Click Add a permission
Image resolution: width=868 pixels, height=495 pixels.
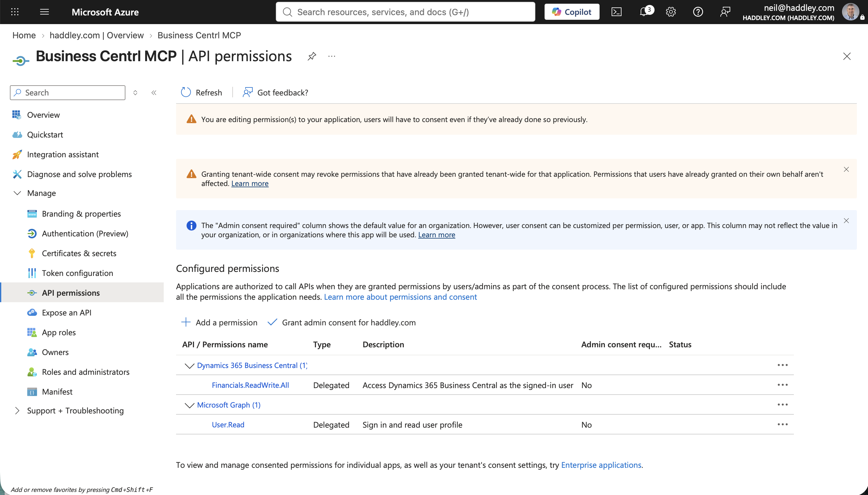219,322
